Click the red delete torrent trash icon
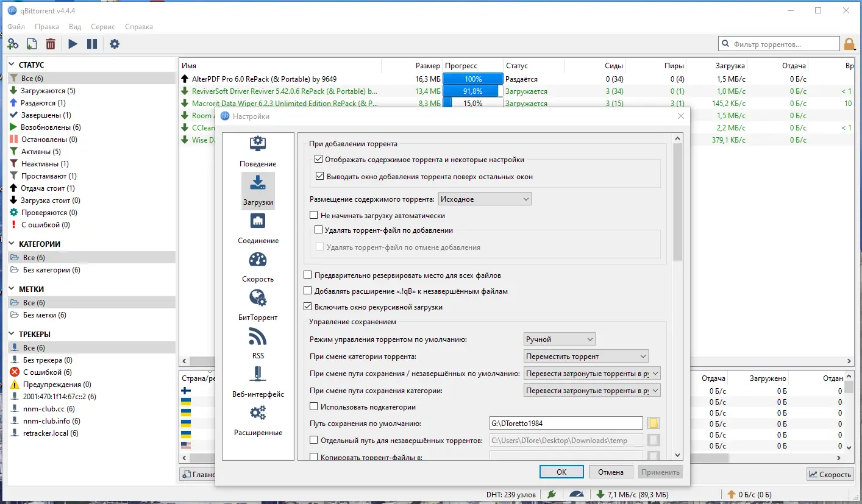The width and height of the screenshot is (862, 504). click(x=51, y=44)
